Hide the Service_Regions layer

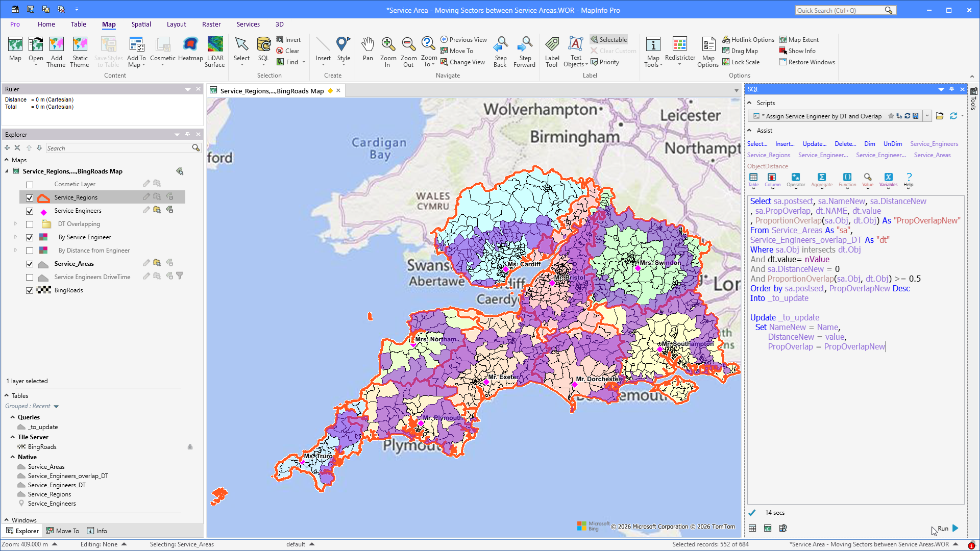coord(30,198)
